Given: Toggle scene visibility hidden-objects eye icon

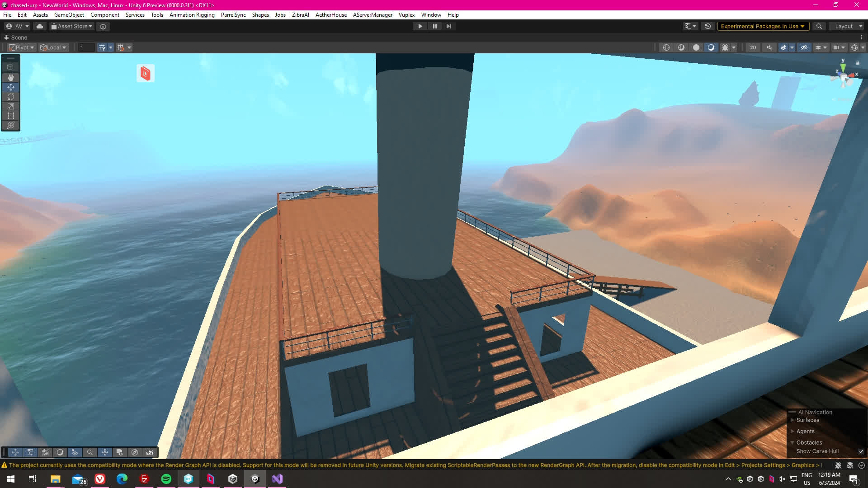Looking at the screenshot, I should tap(804, 47).
